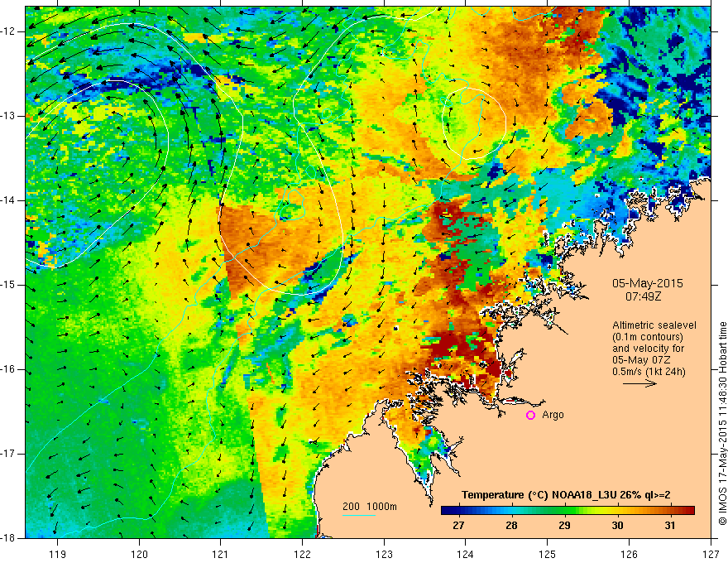
Task: Click the 28 value on color bar
Action: [x=511, y=526]
